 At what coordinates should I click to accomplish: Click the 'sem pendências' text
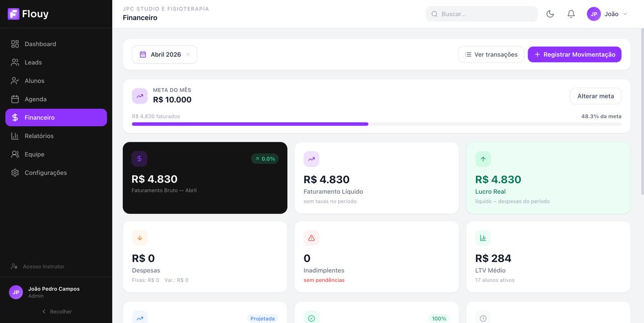tap(324, 280)
